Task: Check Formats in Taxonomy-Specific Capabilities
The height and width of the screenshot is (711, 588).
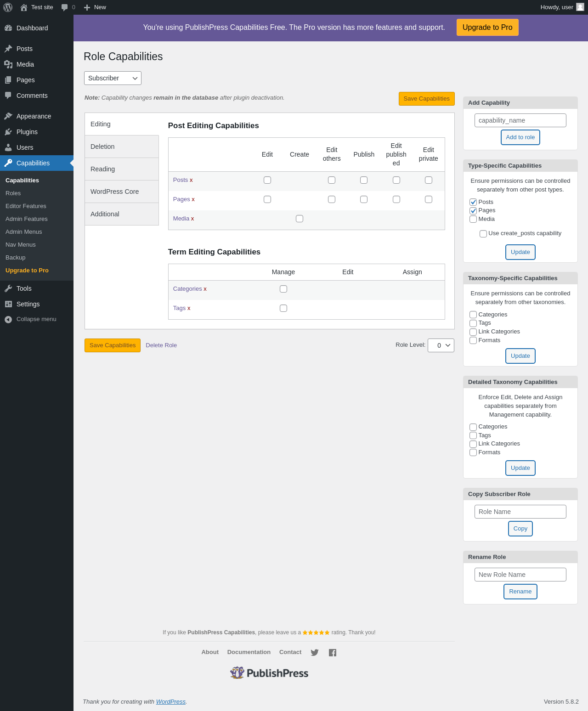Action: 473,340
